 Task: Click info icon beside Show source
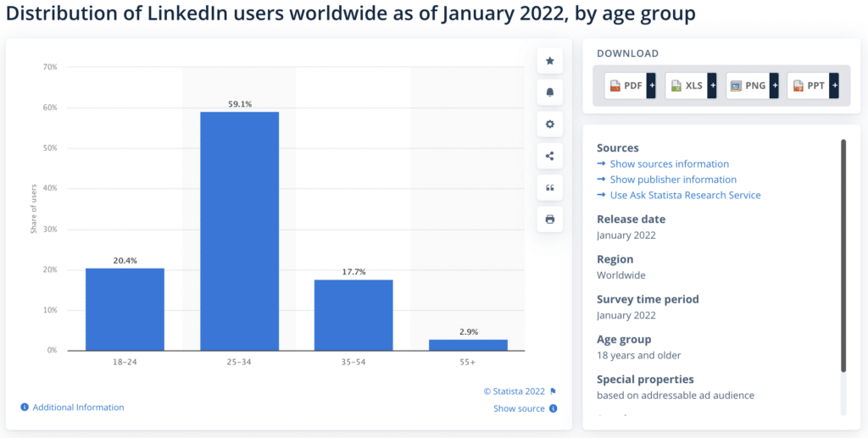tap(553, 408)
